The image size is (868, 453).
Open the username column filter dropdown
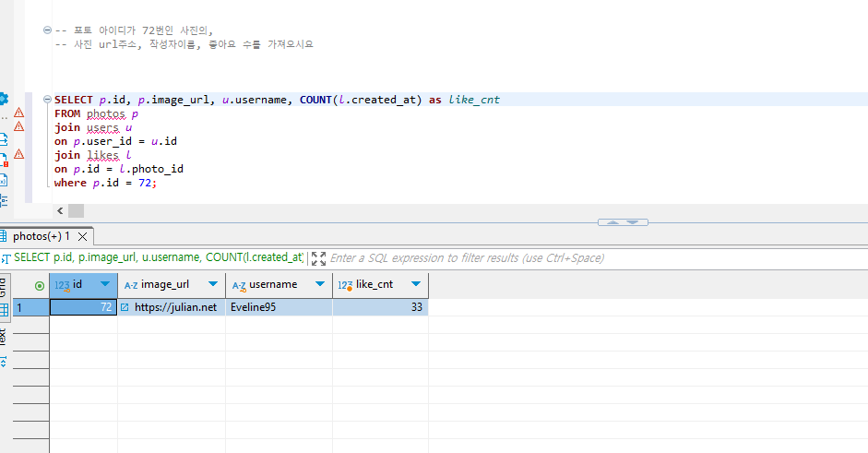[319, 284]
